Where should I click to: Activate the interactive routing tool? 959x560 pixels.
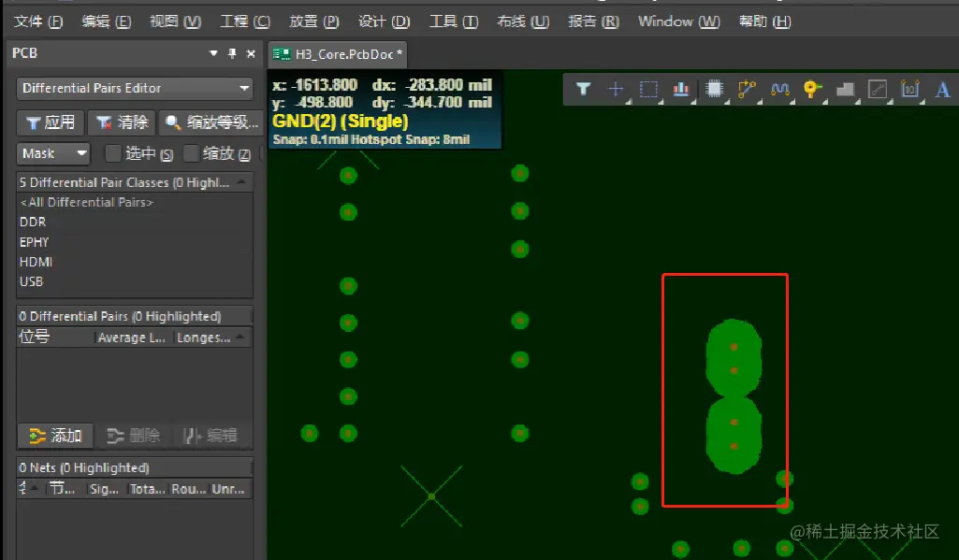(x=747, y=89)
